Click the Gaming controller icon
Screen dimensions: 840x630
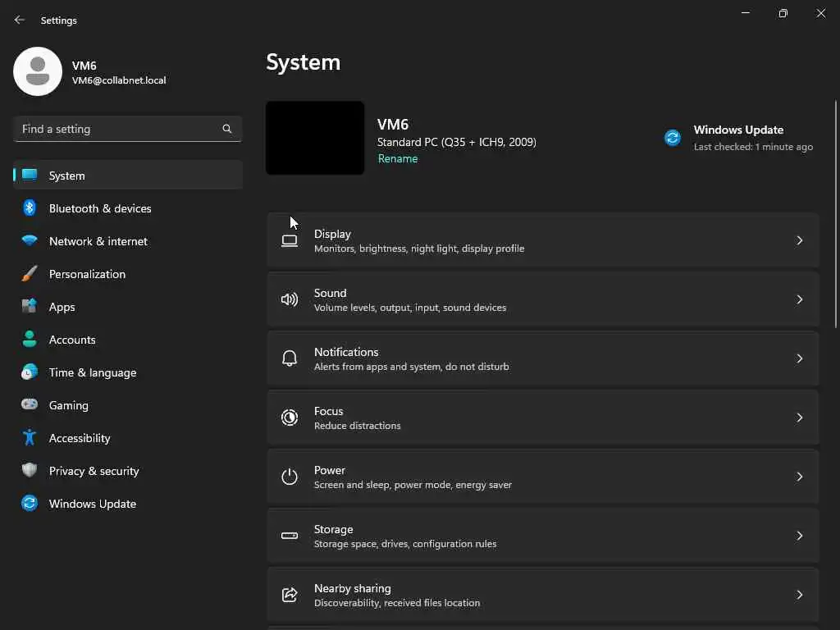(30, 405)
